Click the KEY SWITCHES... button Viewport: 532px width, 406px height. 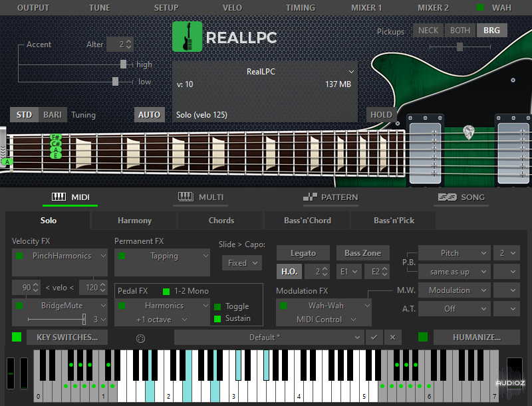coord(67,337)
